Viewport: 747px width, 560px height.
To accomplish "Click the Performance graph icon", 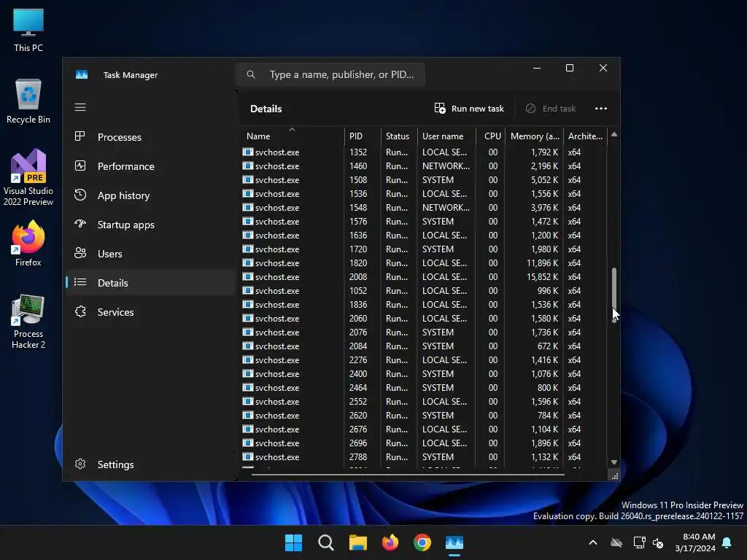I will click(80, 166).
